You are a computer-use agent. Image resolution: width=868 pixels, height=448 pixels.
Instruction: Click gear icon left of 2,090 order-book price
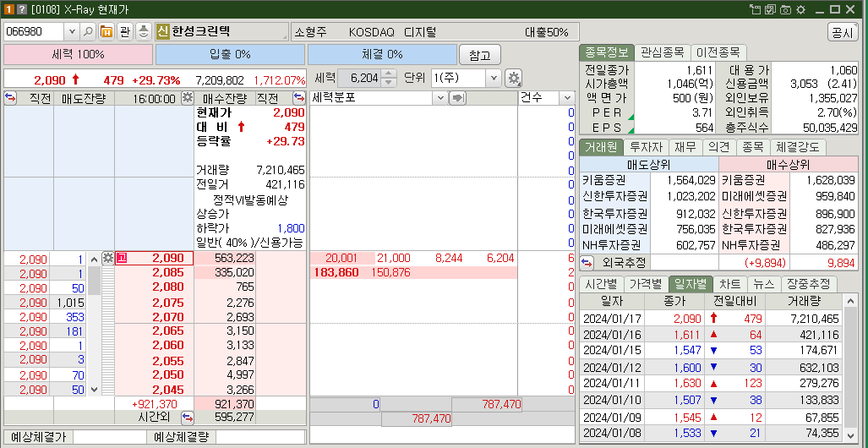[108, 258]
